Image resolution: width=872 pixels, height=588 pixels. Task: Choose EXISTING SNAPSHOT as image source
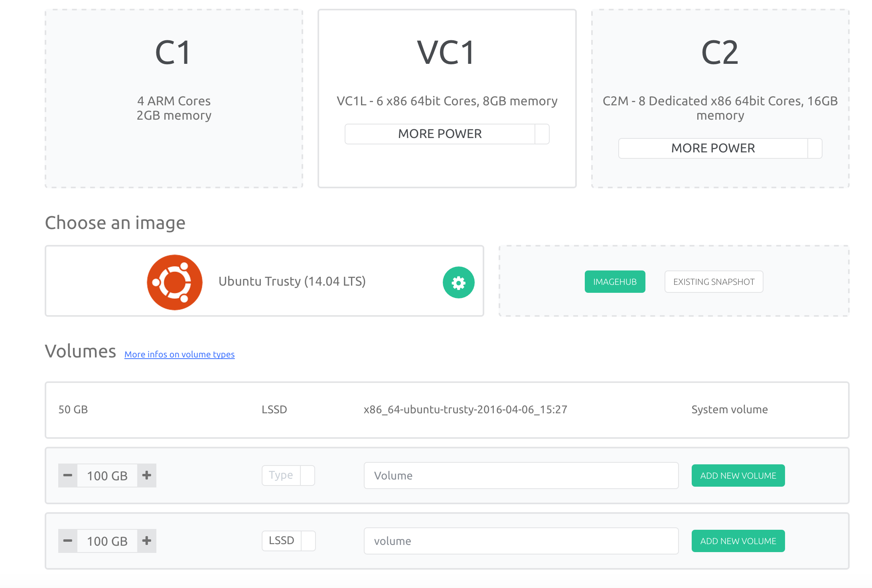click(x=714, y=282)
